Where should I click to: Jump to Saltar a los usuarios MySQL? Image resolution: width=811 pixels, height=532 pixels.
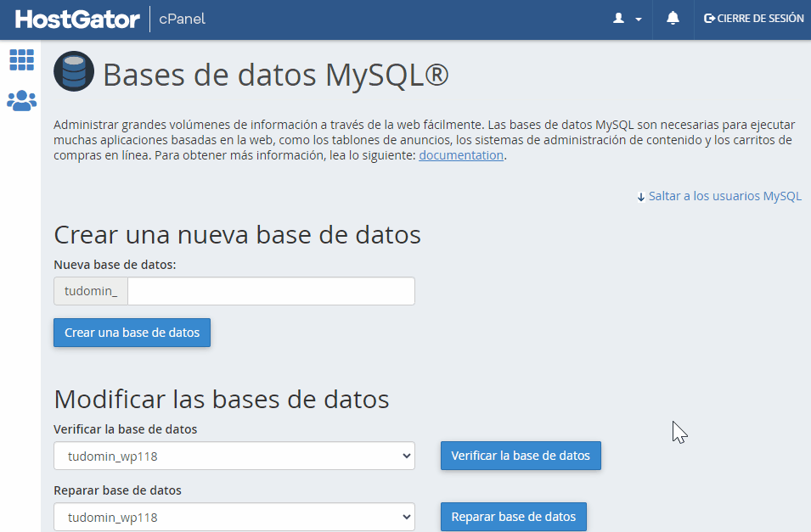coord(719,196)
